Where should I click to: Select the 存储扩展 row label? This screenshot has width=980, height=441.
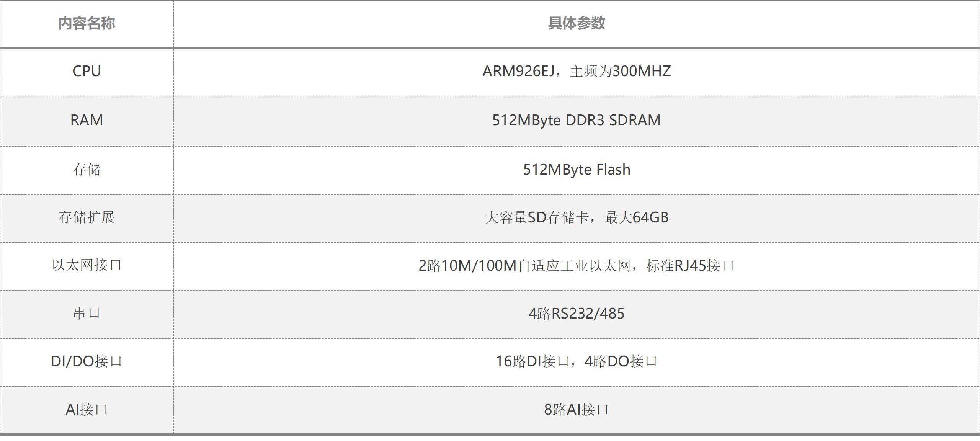[87, 217]
